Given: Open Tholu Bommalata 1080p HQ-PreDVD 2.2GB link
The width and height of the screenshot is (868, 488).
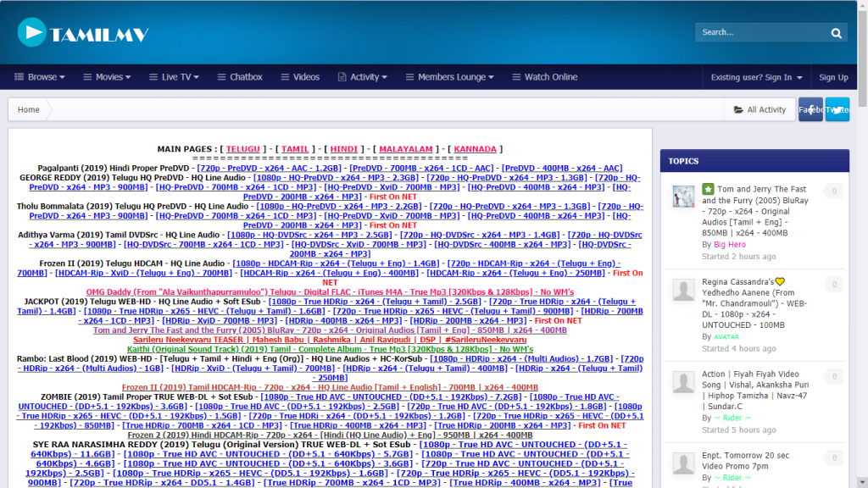Looking at the screenshot, I should (339, 207).
